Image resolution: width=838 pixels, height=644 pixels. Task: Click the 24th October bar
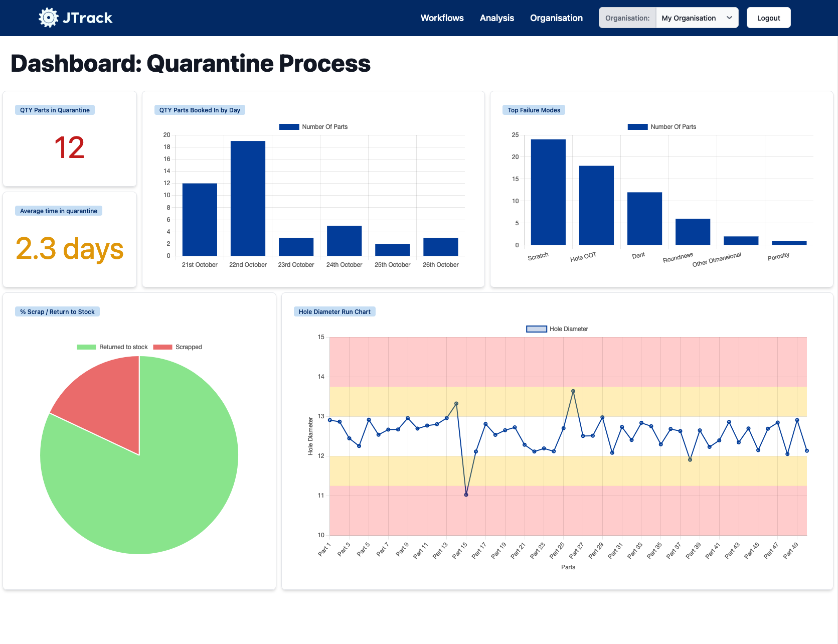click(344, 241)
